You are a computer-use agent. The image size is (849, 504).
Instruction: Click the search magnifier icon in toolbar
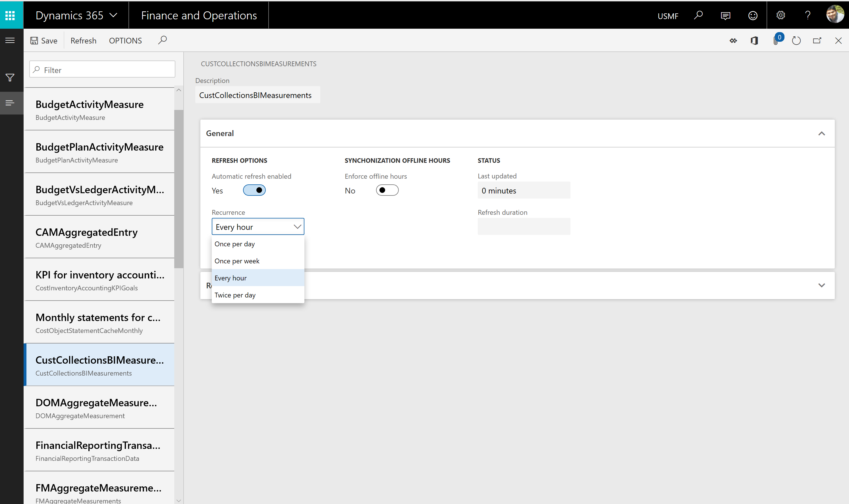[x=162, y=40]
